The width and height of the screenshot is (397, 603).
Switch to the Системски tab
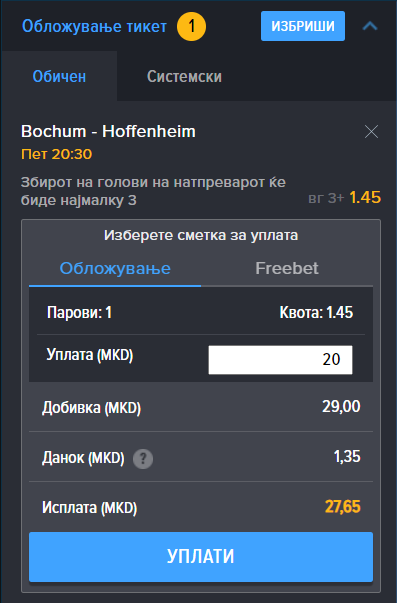[x=184, y=76]
